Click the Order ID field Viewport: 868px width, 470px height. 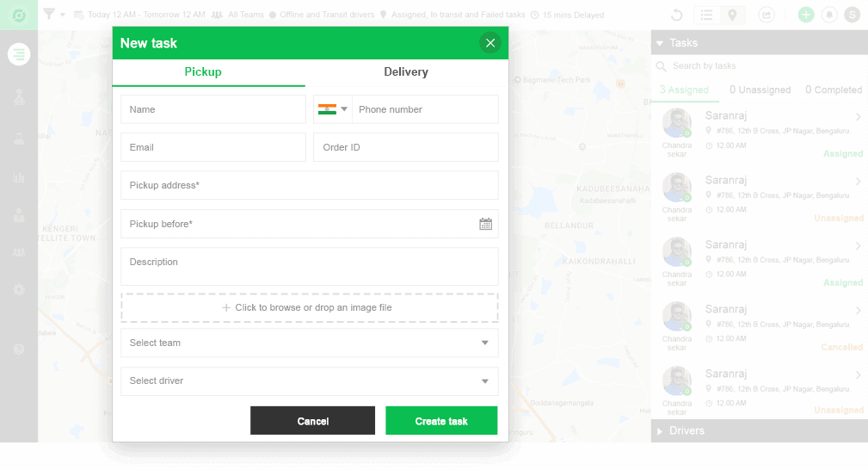coord(406,147)
